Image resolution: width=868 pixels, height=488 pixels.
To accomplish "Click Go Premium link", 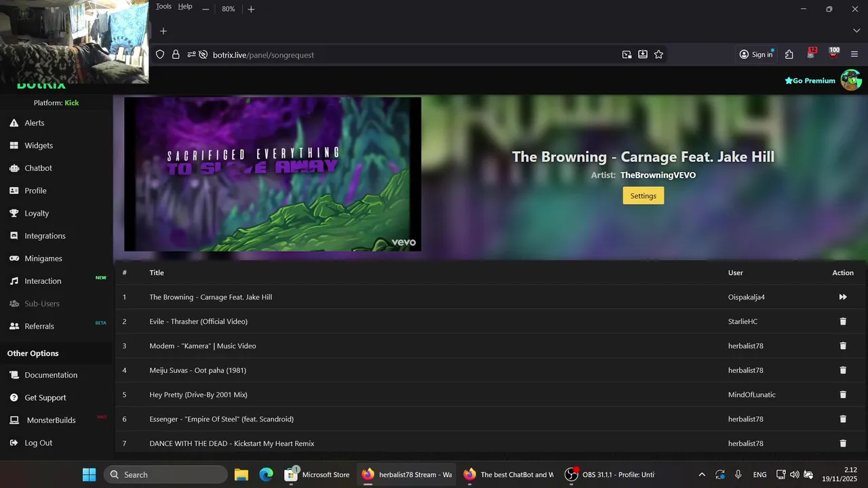I will tap(810, 81).
